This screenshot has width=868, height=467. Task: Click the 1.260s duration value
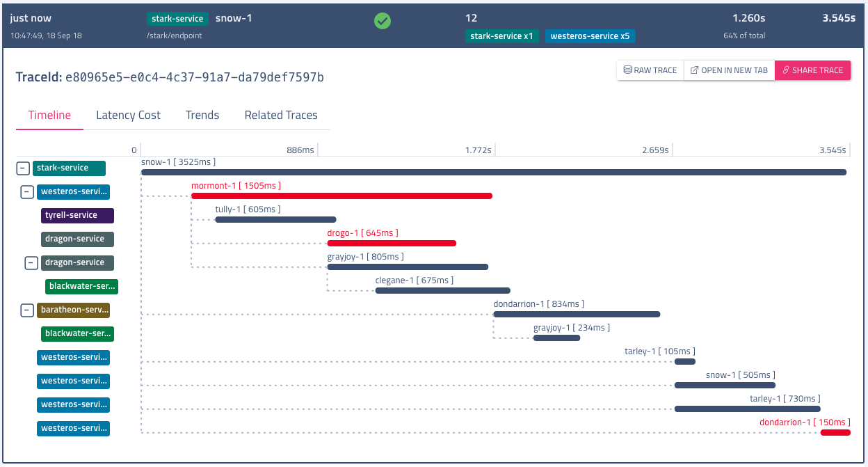(x=749, y=18)
